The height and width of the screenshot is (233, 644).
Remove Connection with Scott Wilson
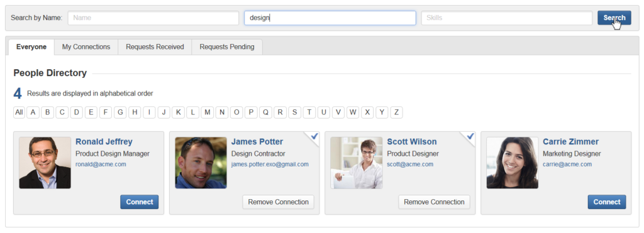coord(434,202)
